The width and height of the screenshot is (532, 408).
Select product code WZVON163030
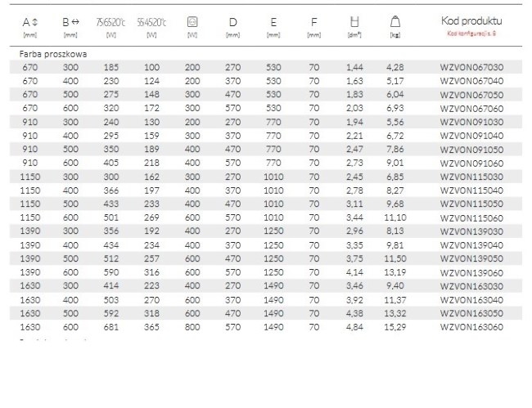[471, 286]
